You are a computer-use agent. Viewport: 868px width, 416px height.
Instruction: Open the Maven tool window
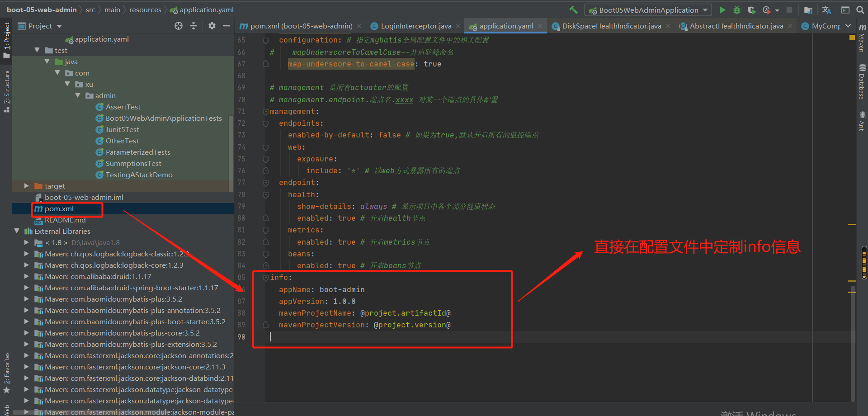tap(862, 38)
